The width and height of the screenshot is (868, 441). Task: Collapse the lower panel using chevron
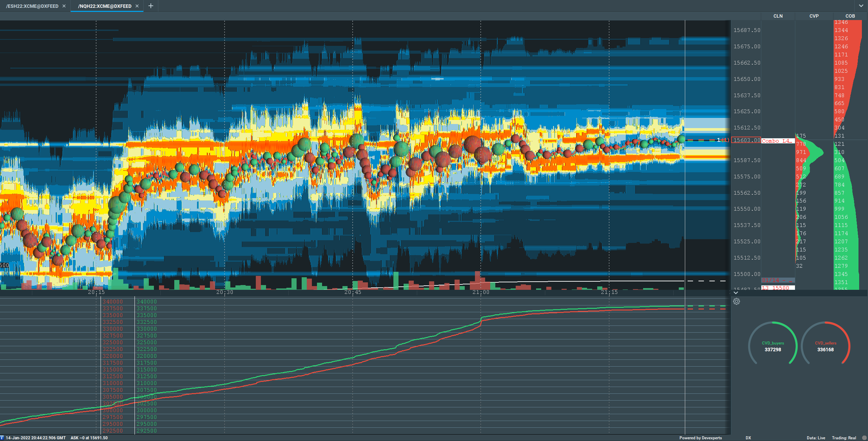pos(736,293)
